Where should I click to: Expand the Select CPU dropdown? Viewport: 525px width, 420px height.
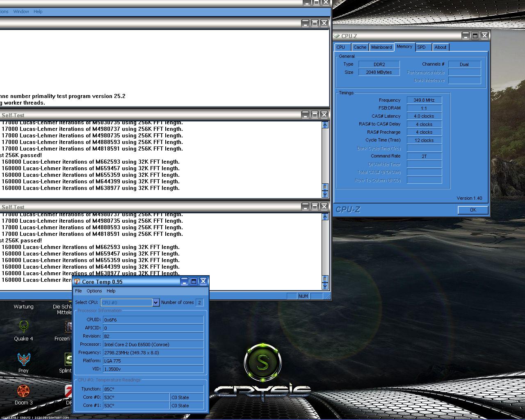click(x=155, y=302)
